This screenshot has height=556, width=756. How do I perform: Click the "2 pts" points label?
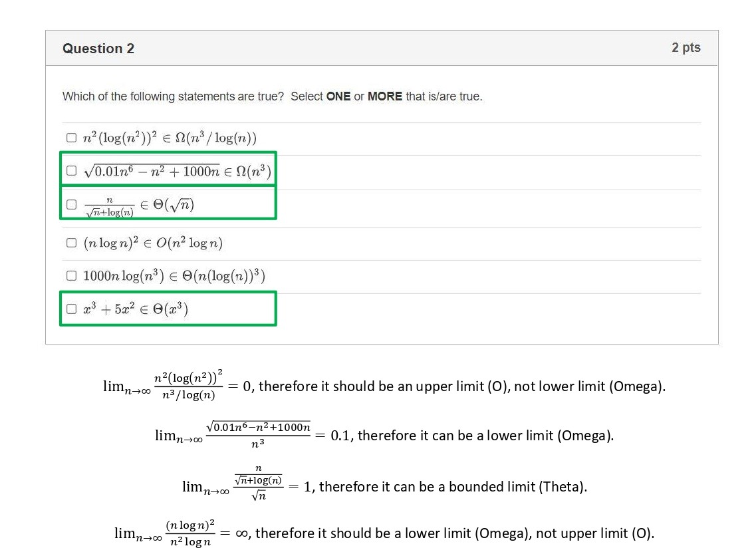click(686, 48)
